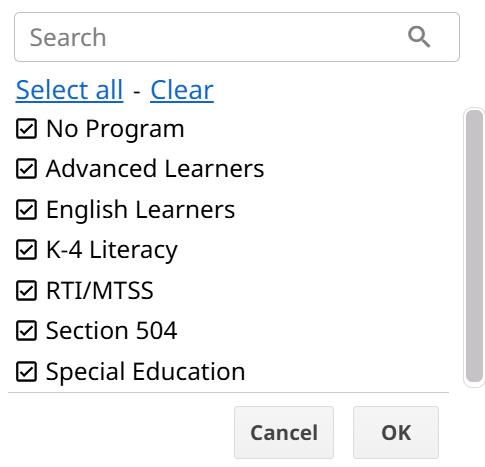Deselect the Special Education checkbox
This screenshot has height=467, width=485.
point(26,371)
